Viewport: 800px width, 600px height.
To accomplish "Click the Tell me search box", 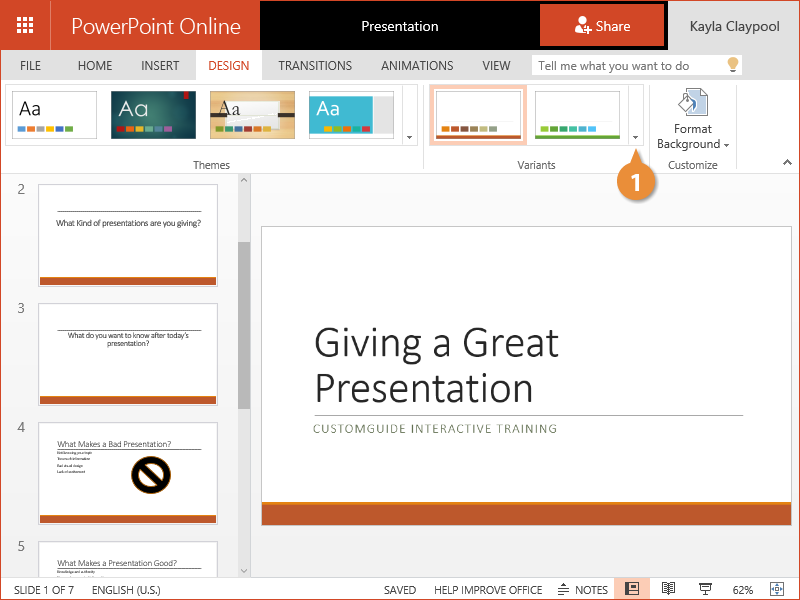I will tap(625, 66).
